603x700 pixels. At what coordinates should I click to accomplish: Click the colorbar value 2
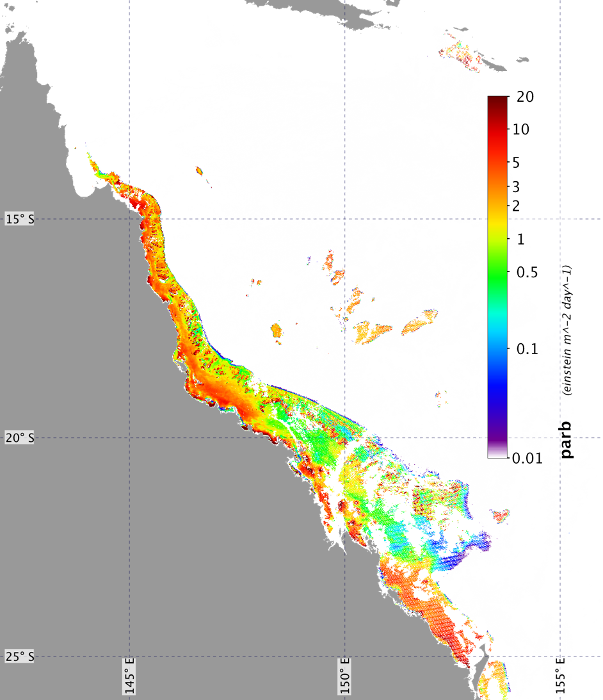pyautogui.click(x=516, y=206)
